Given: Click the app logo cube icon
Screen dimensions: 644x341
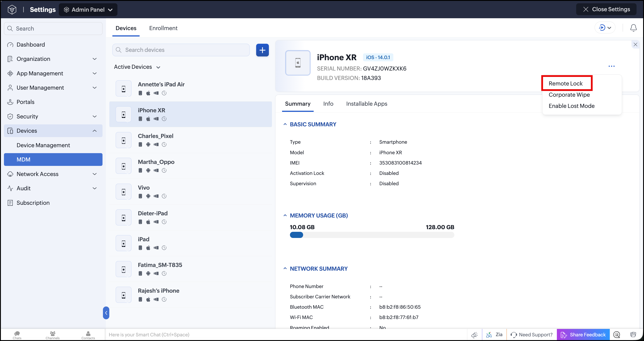Looking at the screenshot, I should pyautogui.click(x=12, y=9).
